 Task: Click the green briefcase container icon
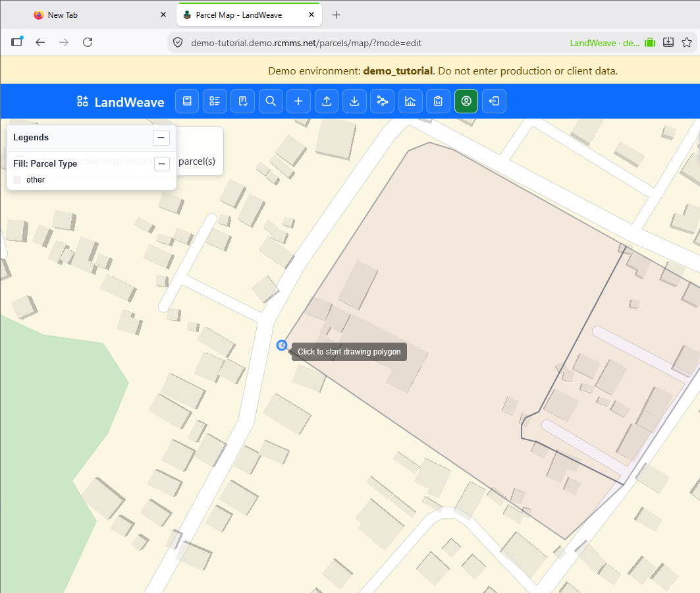[650, 42]
